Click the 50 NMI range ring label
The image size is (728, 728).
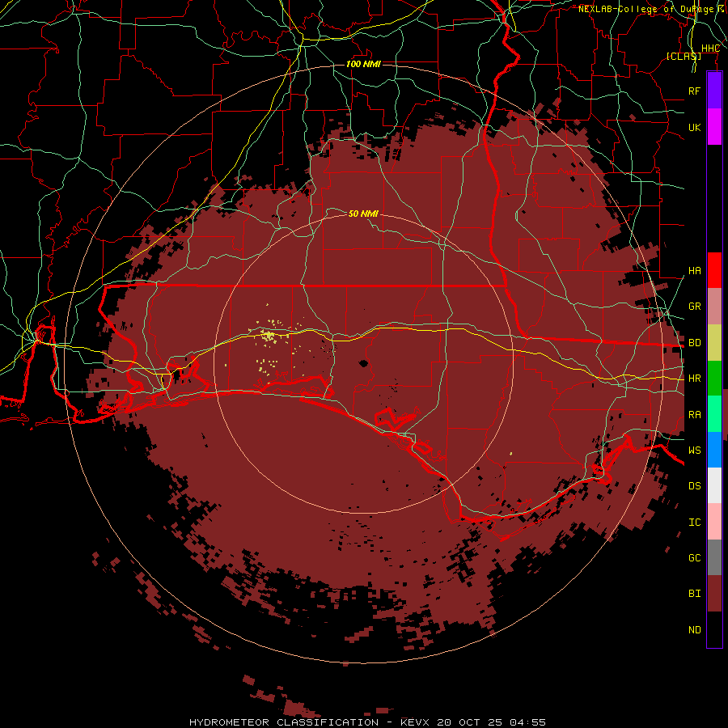click(x=363, y=214)
